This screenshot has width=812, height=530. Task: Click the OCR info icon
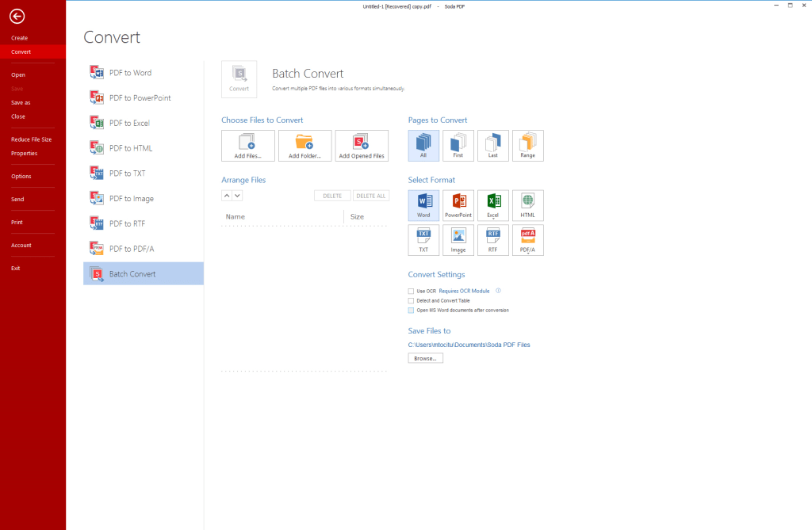click(x=498, y=291)
